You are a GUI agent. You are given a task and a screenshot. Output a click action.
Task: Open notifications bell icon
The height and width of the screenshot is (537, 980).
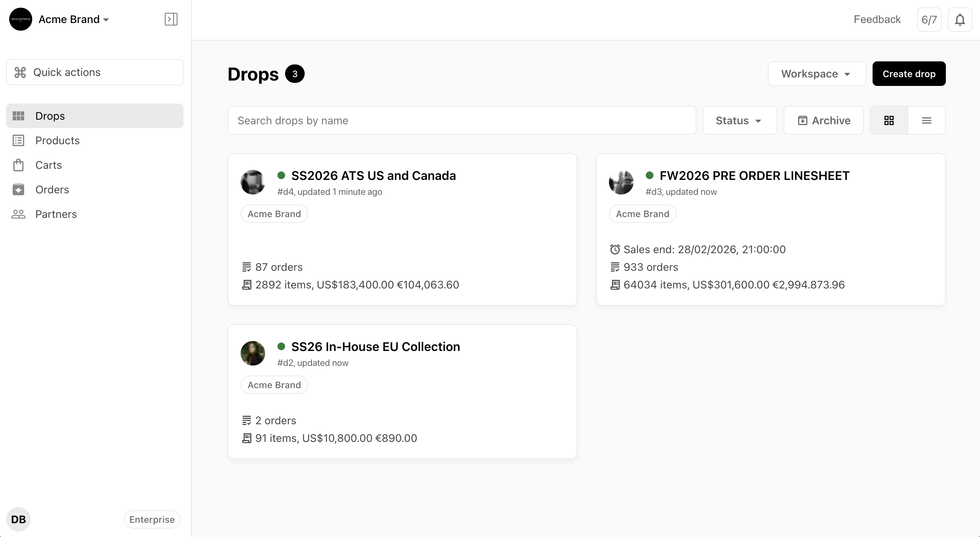coord(960,20)
